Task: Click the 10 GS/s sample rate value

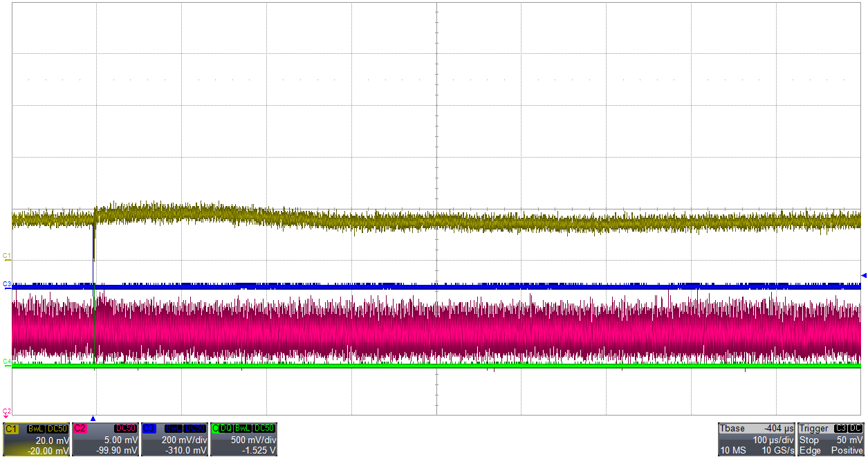Action: click(x=778, y=450)
